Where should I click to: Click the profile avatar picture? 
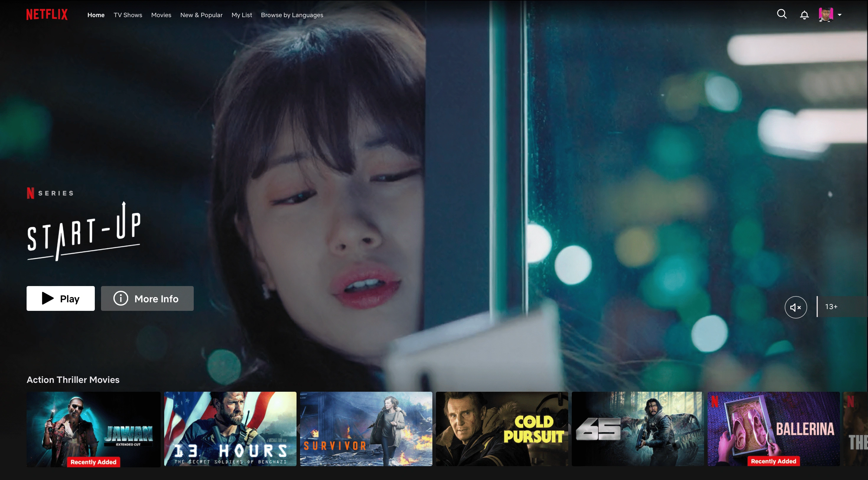click(x=826, y=14)
